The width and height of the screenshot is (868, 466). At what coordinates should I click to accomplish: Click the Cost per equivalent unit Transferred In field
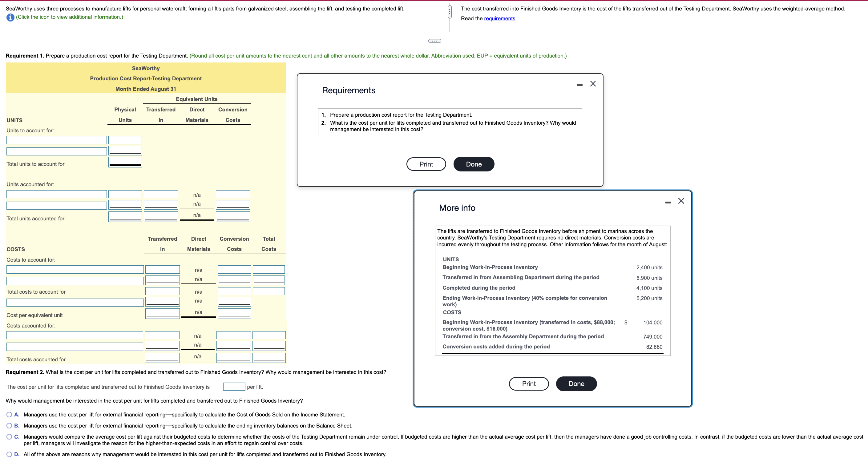[x=162, y=313]
